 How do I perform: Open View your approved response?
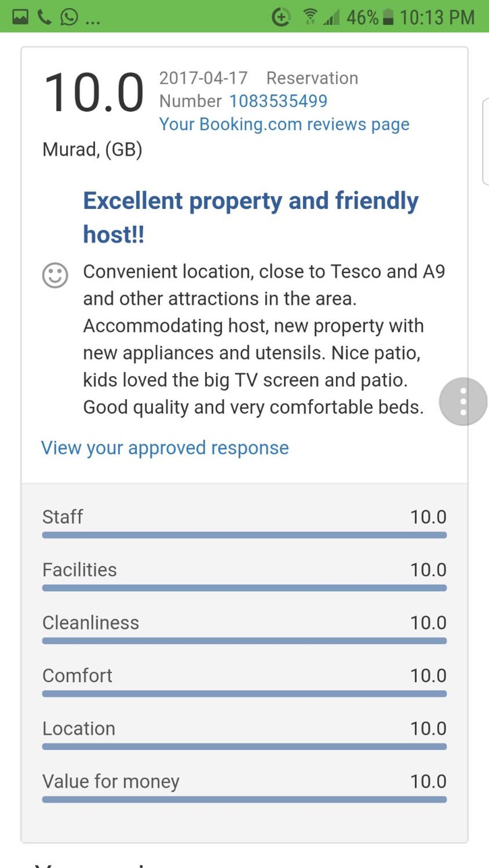[165, 448]
